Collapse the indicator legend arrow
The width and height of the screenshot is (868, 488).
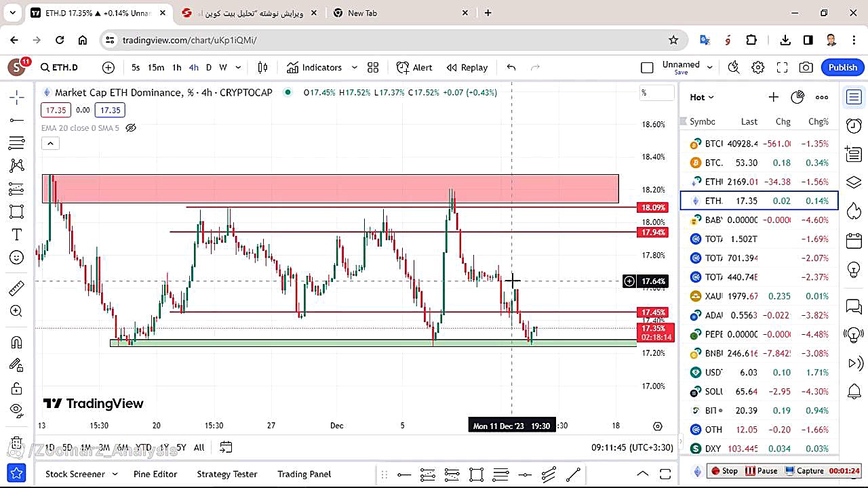[x=50, y=143]
